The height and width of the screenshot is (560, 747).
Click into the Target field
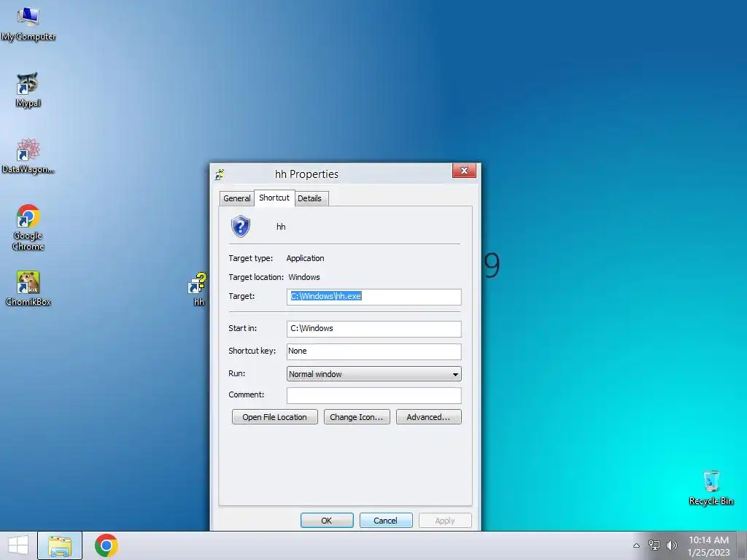[x=374, y=297]
